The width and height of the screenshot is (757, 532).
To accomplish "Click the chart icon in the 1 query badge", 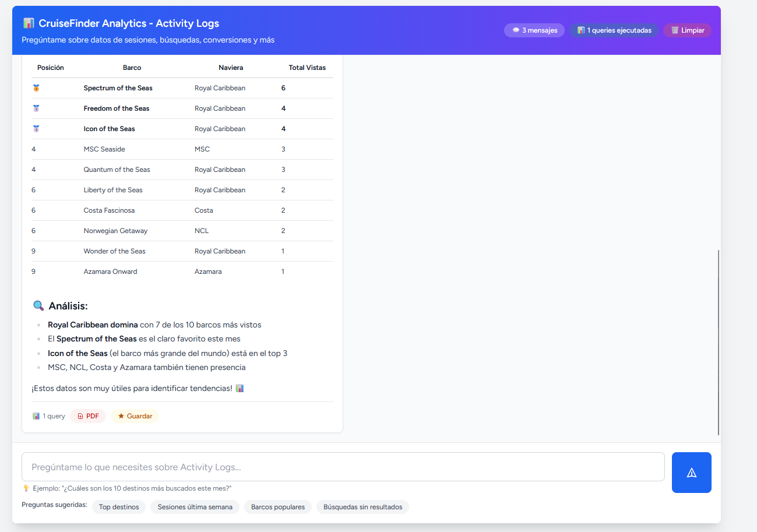I will (x=37, y=415).
